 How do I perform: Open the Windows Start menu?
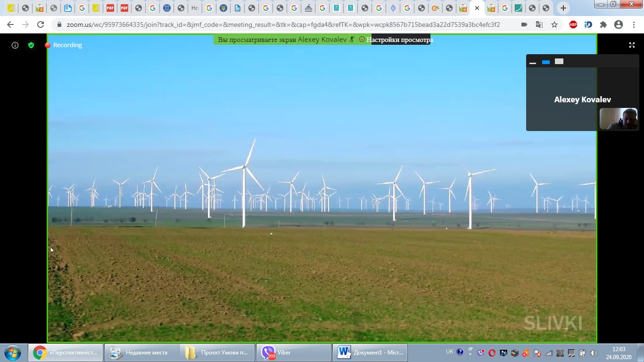coord(12,353)
